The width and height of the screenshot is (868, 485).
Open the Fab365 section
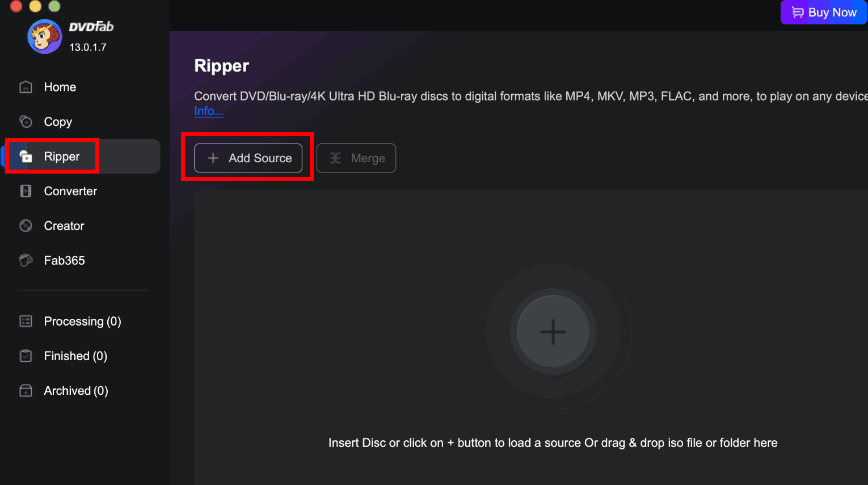(64, 260)
